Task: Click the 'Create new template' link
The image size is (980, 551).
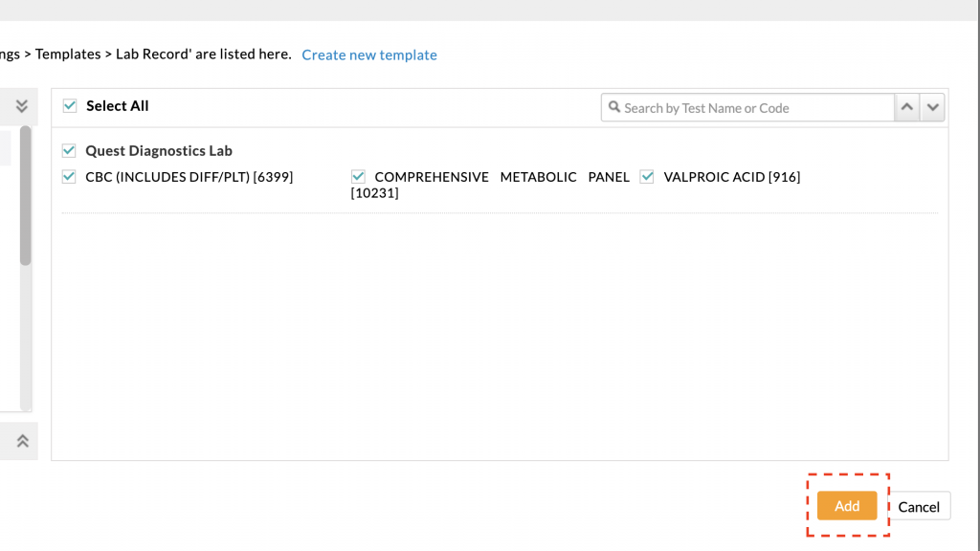Action: click(368, 55)
